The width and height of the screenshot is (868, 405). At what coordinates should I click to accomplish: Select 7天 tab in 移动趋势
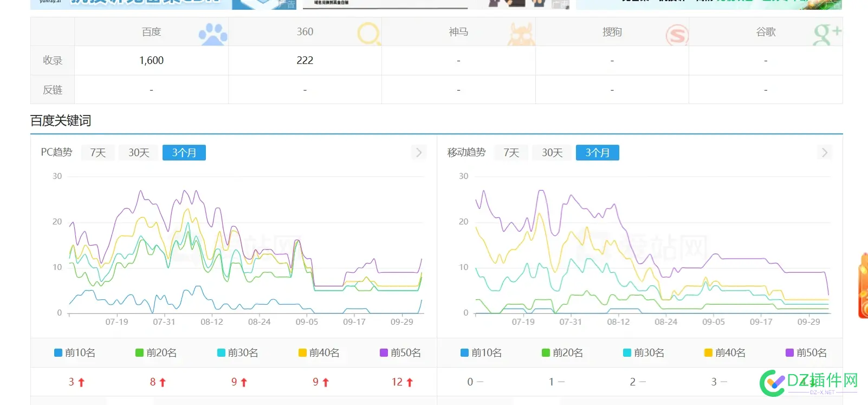(x=511, y=153)
